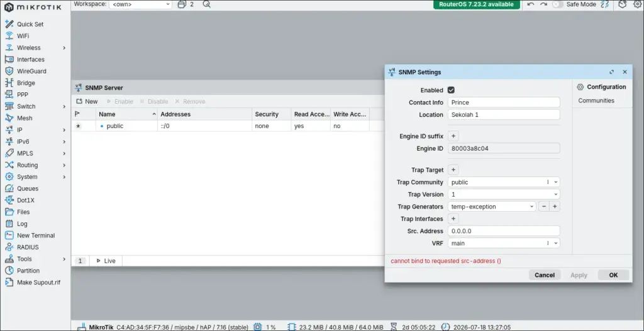Open the Queues section
The height and width of the screenshot is (331, 644).
coord(28,188)
